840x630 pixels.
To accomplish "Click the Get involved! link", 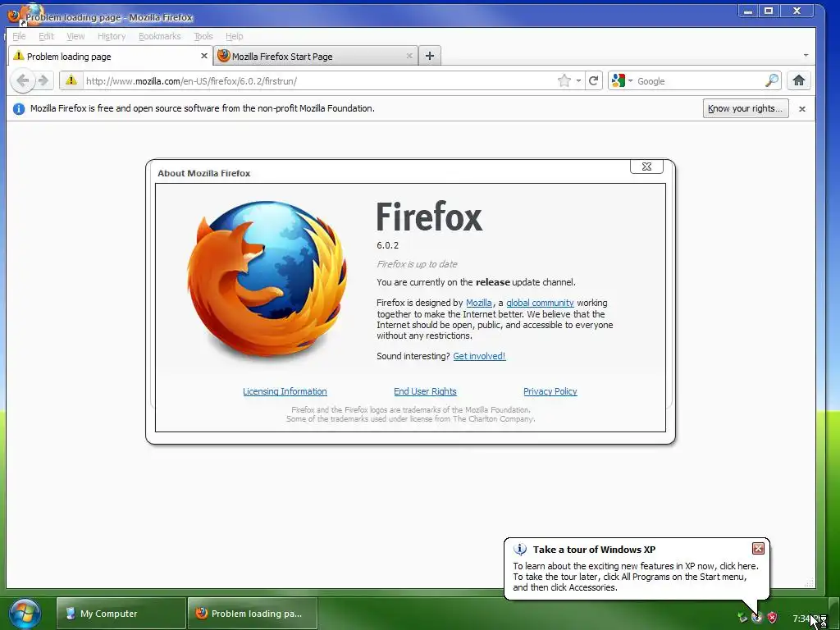I will click(x=479, y=356).
